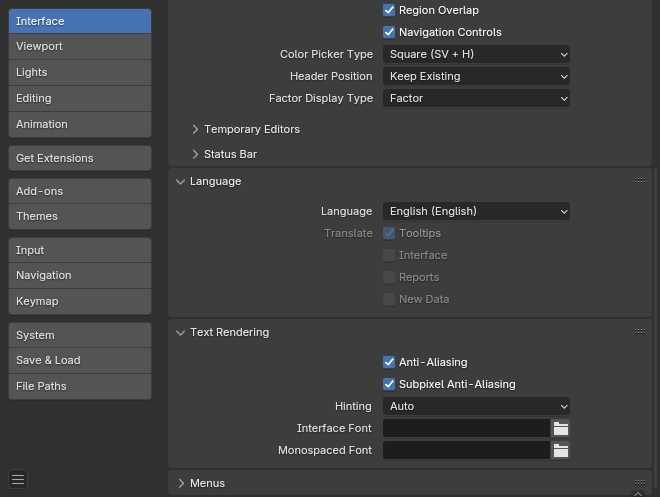The image size is (660, 497).
Task: Select the Interface preferences tab
Action: click(80, 21)
